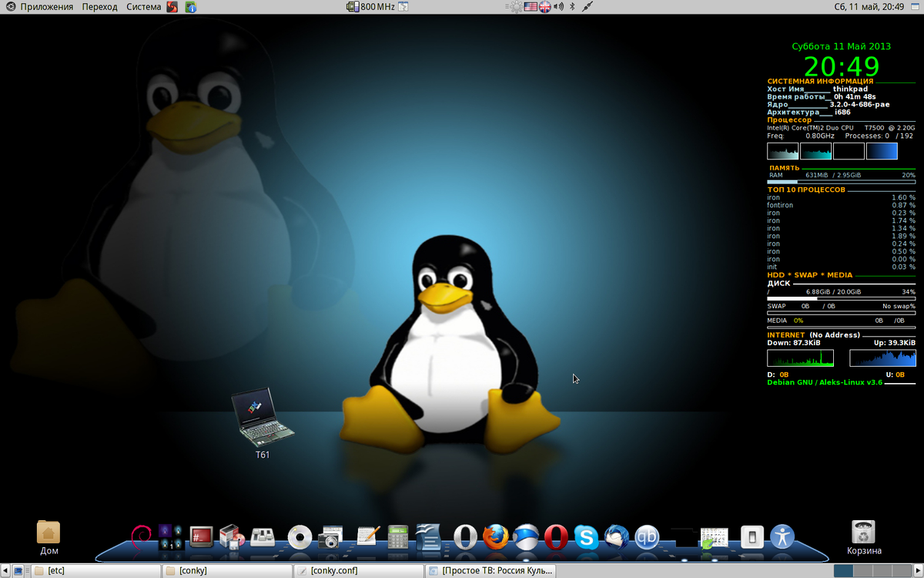Image resolution: width=924 pixels, height=578 pixels.
Task: Open the volume speaker tray icon
Action: pos(560,7)
